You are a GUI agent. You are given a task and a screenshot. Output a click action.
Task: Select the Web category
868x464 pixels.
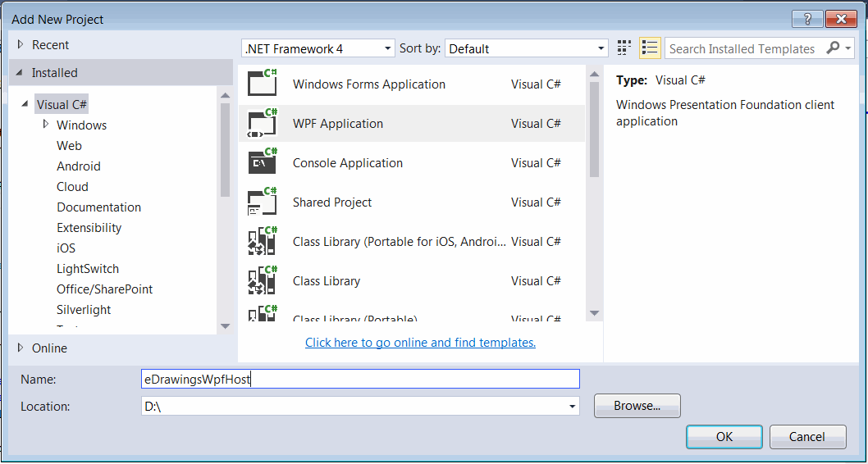coord(69,145)
